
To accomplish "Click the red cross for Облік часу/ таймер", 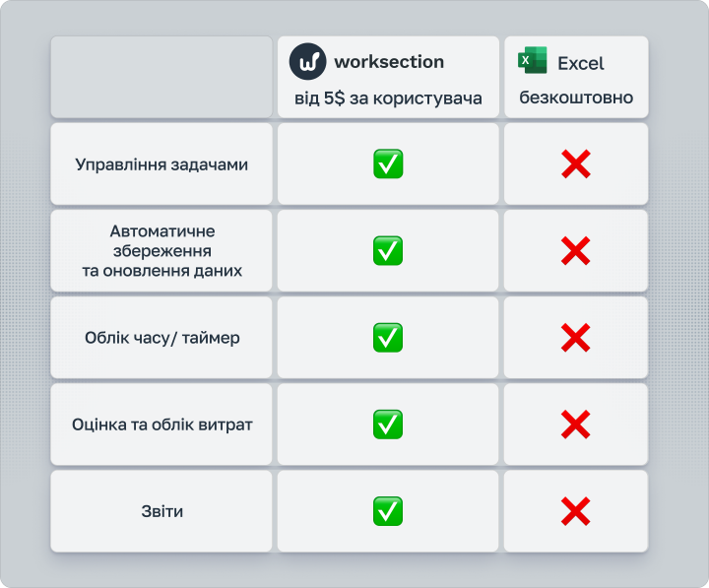I will pyautogui.click(x=576, y=338).
